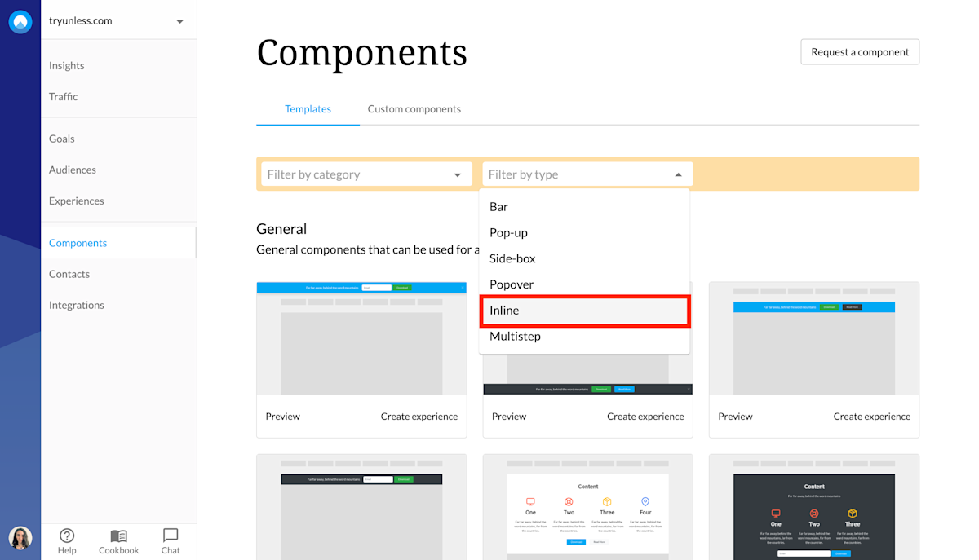Navigate to Integrations in the sidebar
The image size is (979, 560).
pos(76,305)
